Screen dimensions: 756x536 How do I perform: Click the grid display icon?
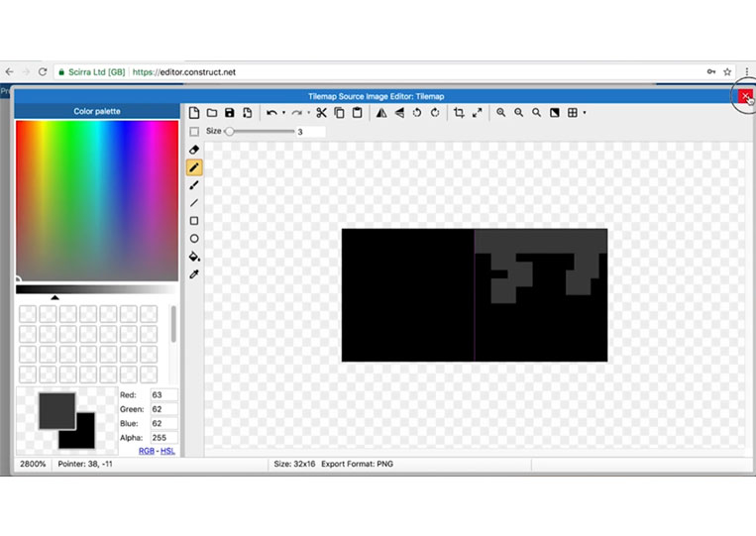pyautogui.click(x=573, y=113)
